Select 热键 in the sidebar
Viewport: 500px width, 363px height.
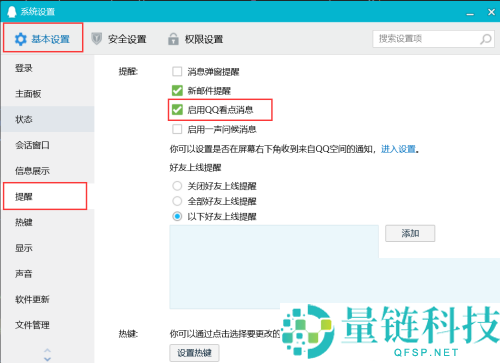pos(48,222)
